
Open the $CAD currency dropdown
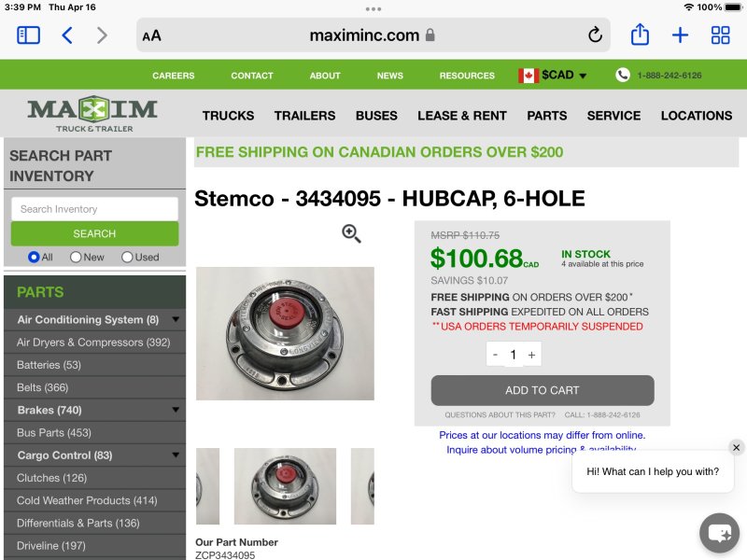tap(553, 76)
